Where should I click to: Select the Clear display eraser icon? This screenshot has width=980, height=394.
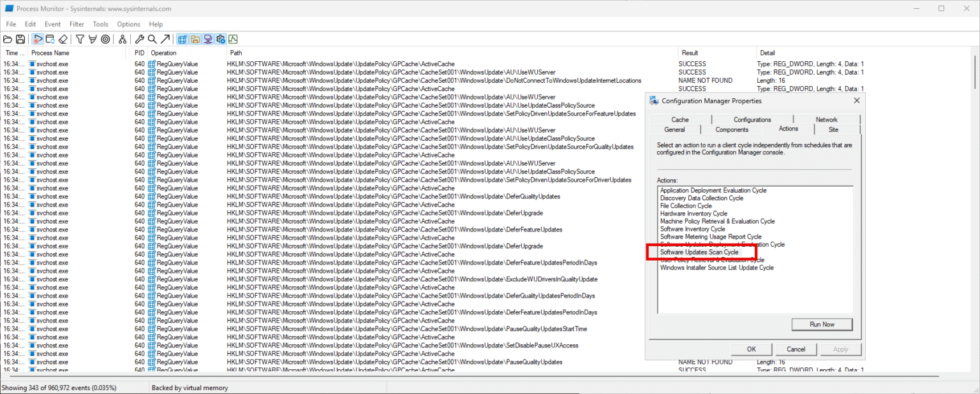pos(63,39)
